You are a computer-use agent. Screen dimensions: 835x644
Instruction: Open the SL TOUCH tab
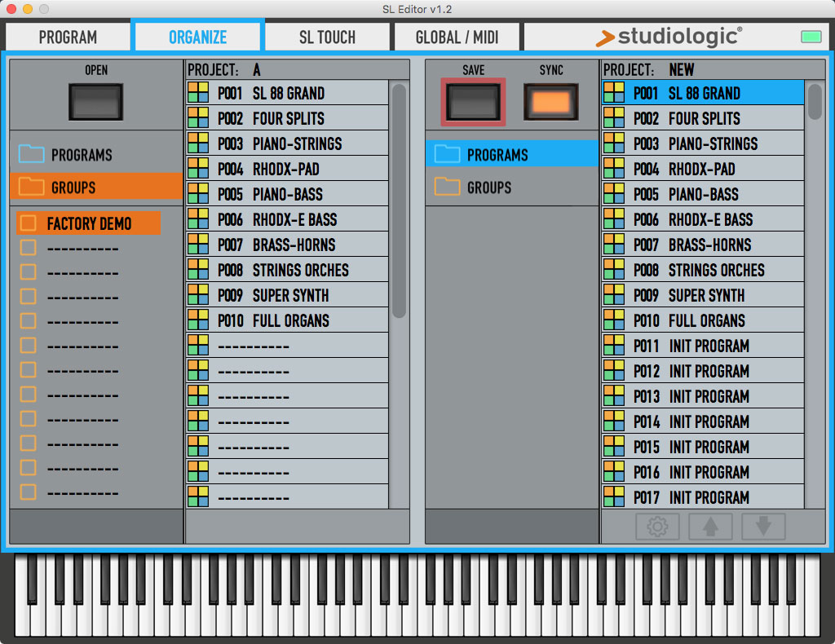(327, 37)
